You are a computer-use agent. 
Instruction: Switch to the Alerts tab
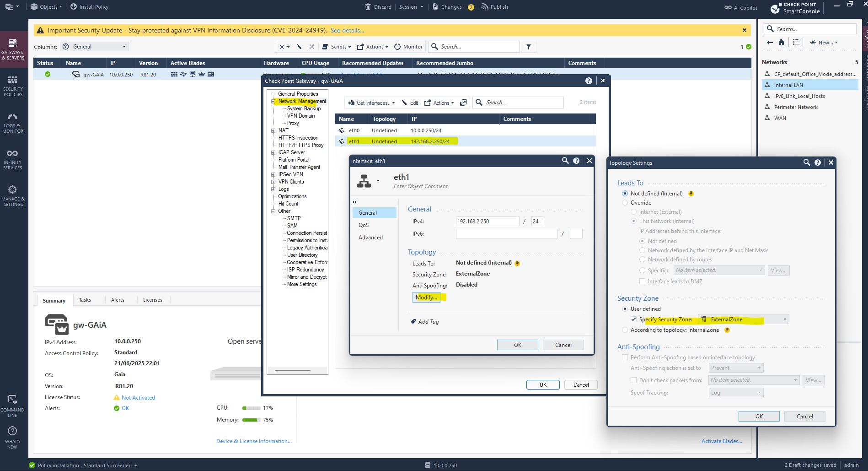pyautogui.click(x=118, y=300)
